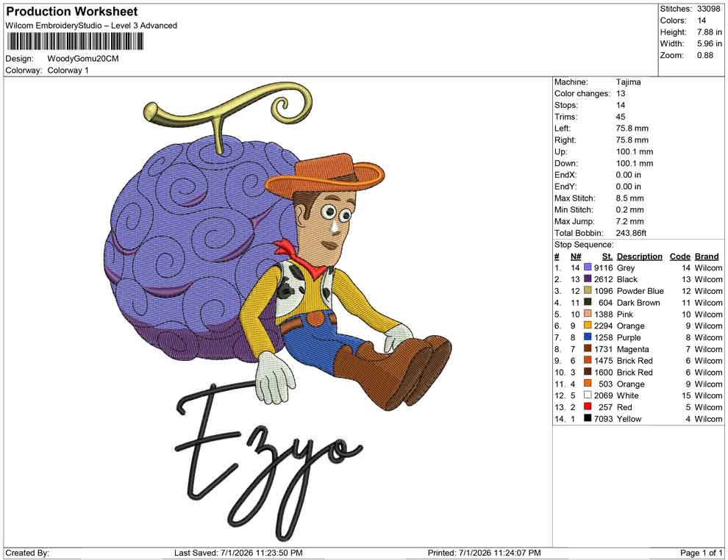Click the 503 Orange row description
The image size is (728, 560).
630,384
